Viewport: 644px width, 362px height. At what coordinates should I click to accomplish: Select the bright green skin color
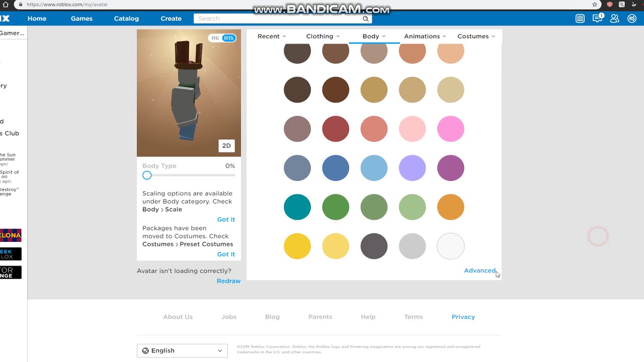tap(336, 207)
